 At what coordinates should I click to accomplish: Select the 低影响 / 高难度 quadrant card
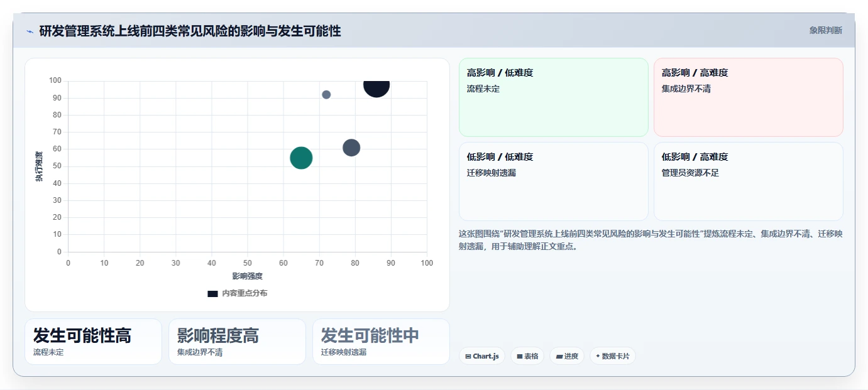tap(748, 181)
